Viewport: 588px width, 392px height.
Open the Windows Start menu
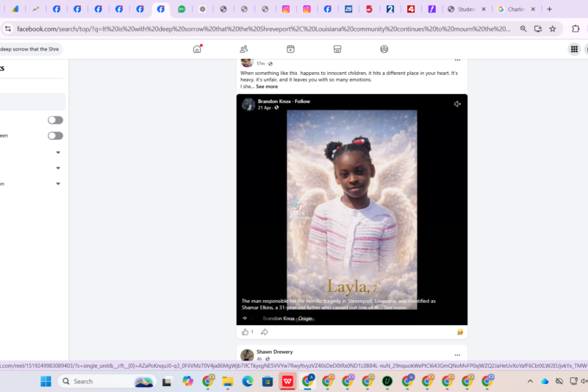point(46,381)
